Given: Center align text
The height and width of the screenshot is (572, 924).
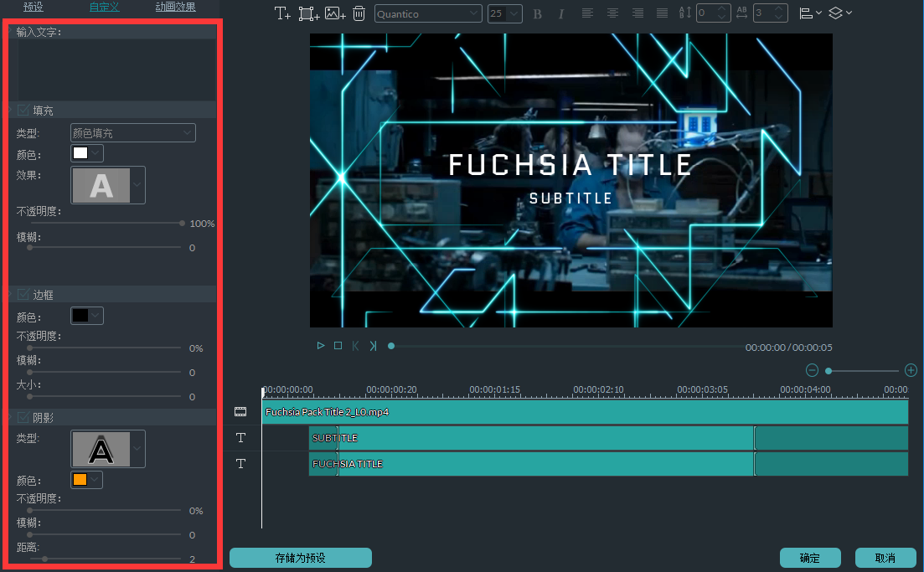Looking at the screenshot, I should [613, 13].
